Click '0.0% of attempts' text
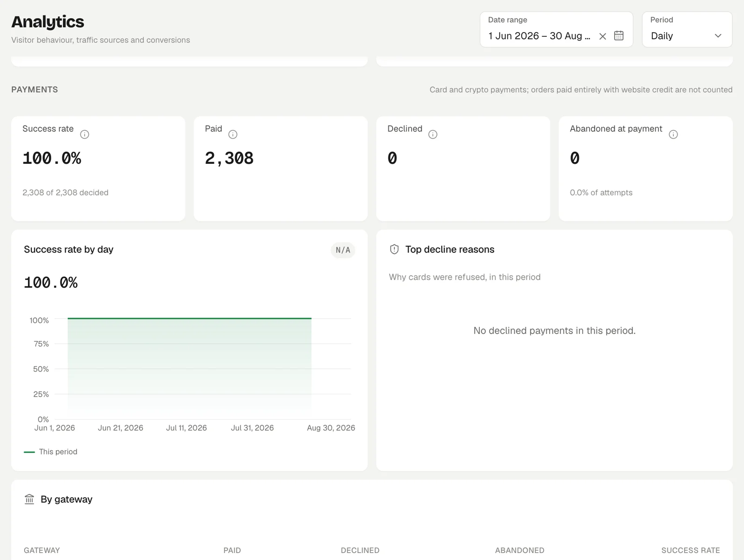 coord(601,193)
